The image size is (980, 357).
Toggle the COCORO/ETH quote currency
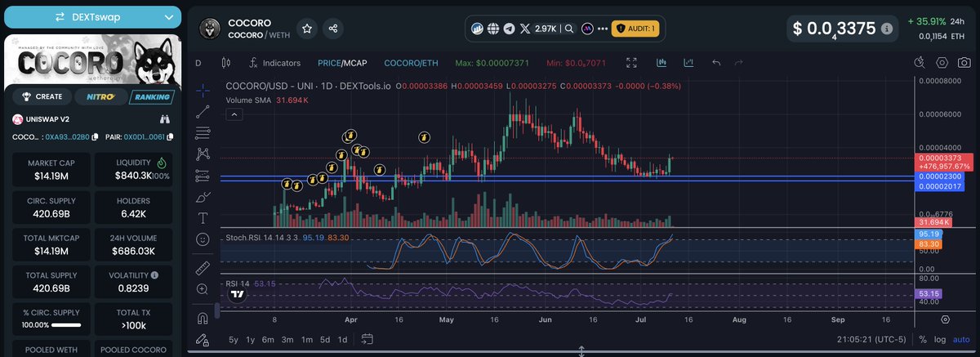411,63
